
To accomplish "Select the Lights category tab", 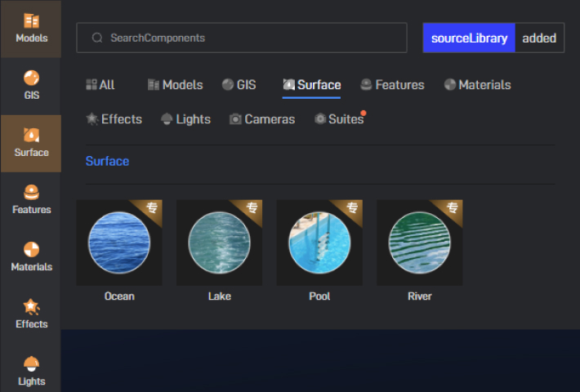I will point(185,119).
